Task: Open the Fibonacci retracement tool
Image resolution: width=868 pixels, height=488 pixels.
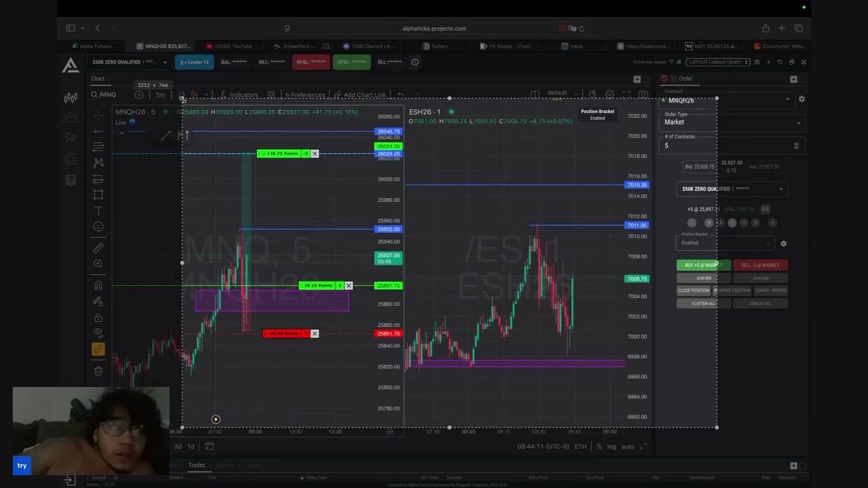Action: tap(98, 146)
